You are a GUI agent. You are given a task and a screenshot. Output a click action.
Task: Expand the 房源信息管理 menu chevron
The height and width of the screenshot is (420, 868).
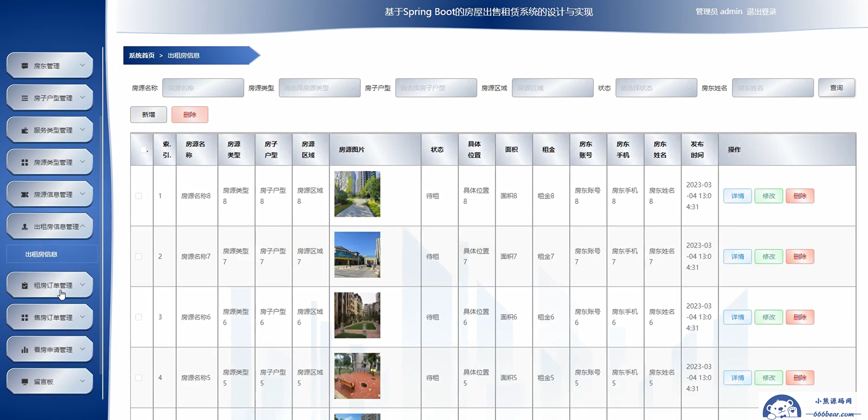pos(83,194)
